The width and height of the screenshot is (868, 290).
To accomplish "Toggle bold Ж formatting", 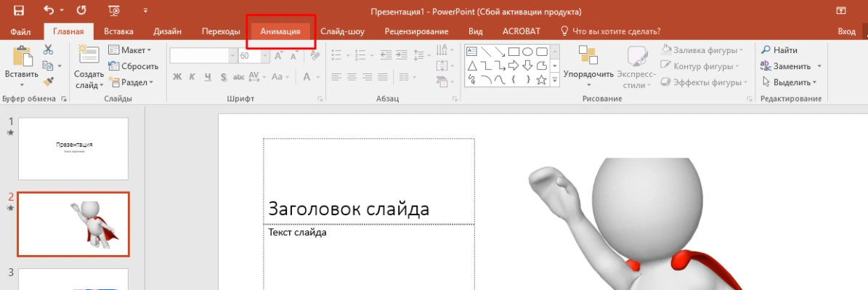I will pos(177,76).
